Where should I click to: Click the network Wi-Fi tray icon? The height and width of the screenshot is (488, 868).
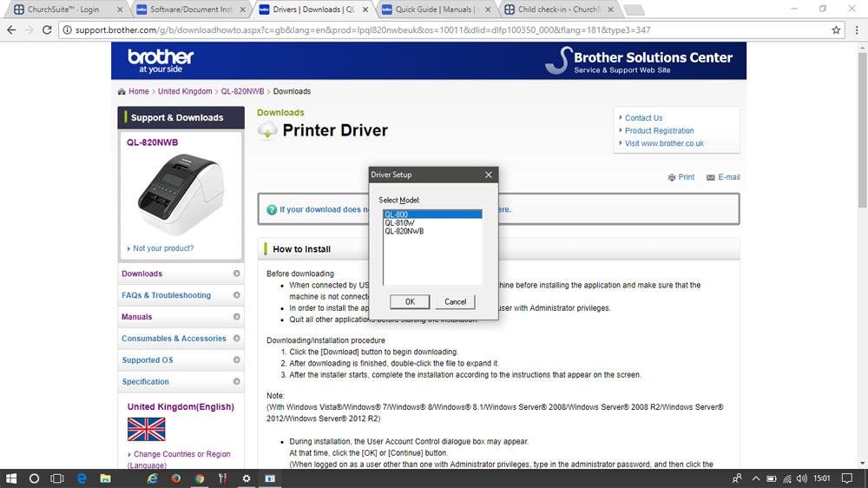[786, 478]
